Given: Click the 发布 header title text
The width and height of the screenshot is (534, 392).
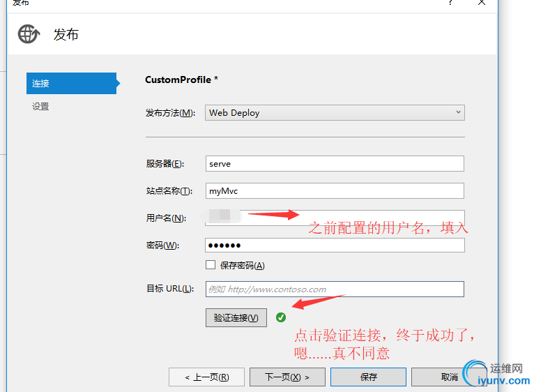Looking at the screenshot, I should point(66,34).
